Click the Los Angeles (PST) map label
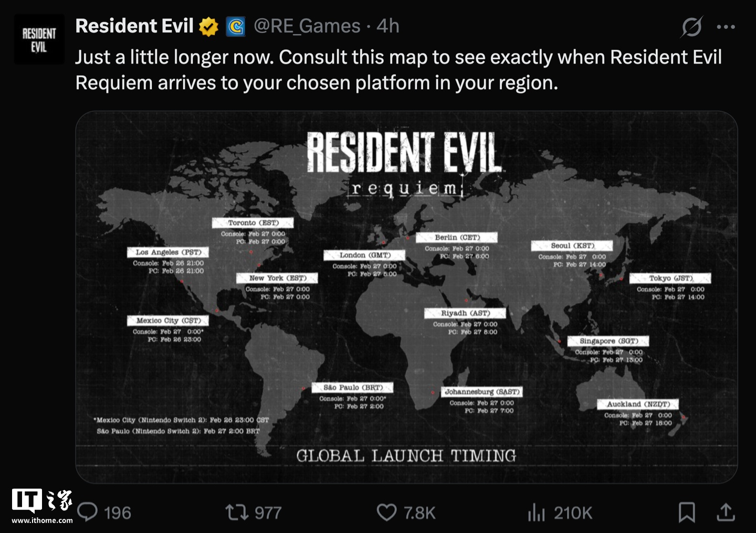The width and height of the screenshot is (756, 533). coord(168,252)
